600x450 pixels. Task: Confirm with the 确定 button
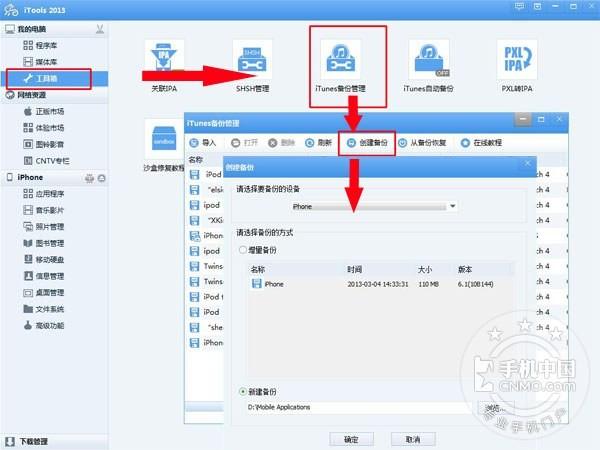coord(351,439)
